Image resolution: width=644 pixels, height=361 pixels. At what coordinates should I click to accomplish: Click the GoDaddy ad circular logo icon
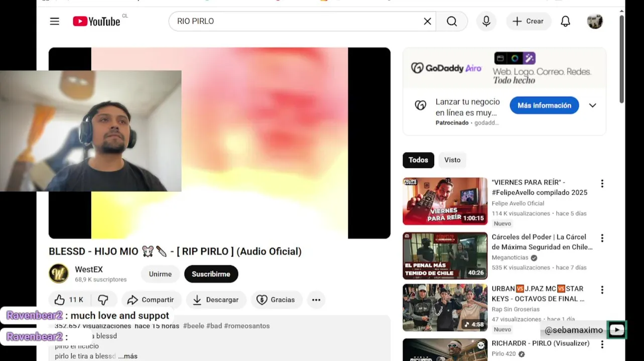click(421, 105)
